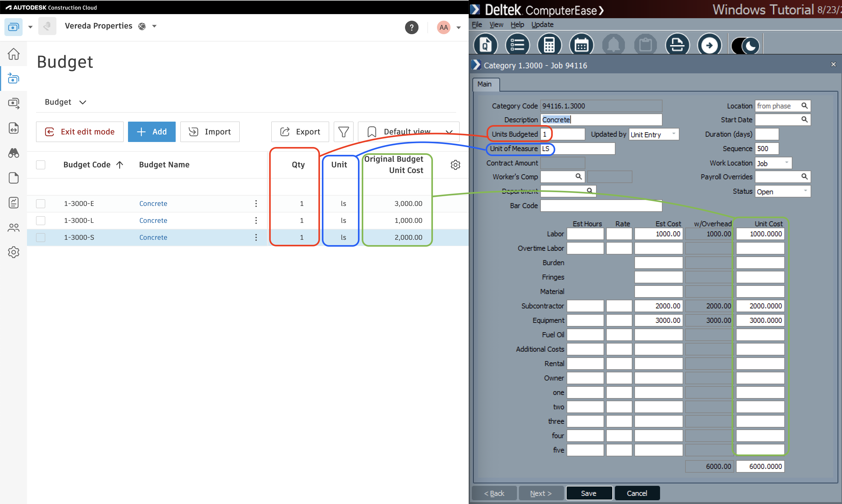Expand the user account dropdown arrow
The height and width of the screenshot is (504, 842).
[458, 28]
